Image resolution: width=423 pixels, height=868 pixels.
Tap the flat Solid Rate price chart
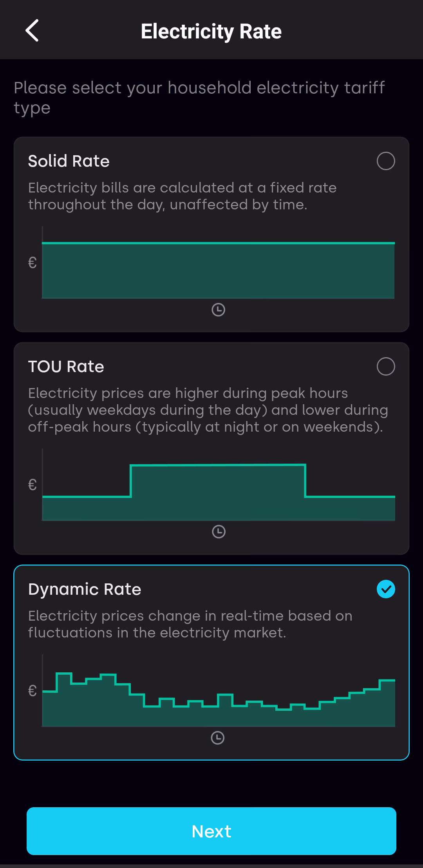[218, 271]
